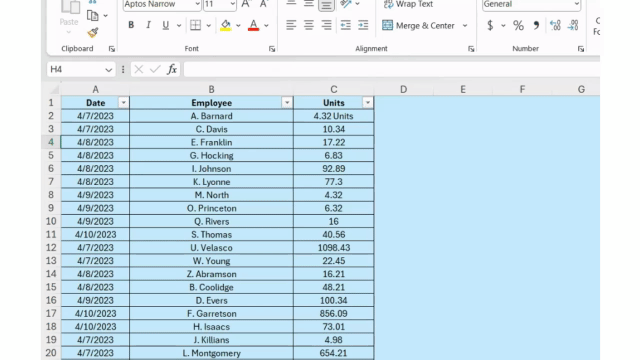Toggle Wrap Text

408,4
